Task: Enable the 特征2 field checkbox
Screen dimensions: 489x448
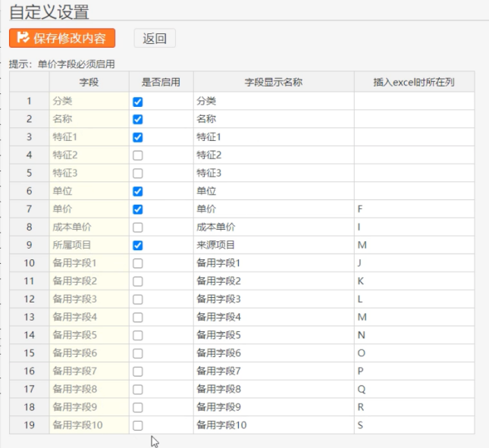Action: click(137, 155)
